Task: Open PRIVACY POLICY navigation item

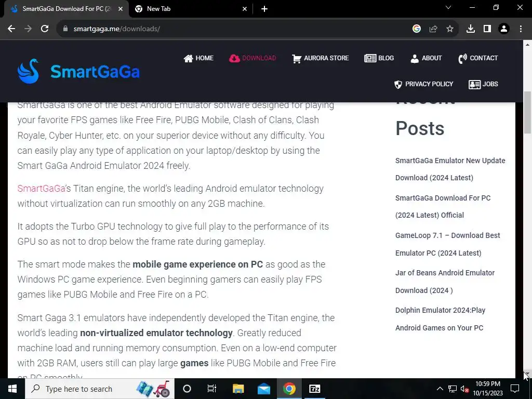Action: tap(424, 84)
